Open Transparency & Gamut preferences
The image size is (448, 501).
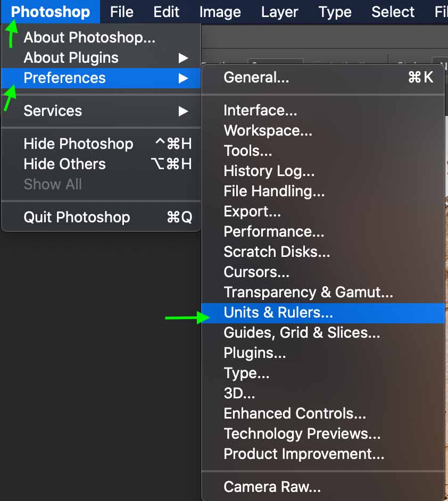[x=323, y=293]
